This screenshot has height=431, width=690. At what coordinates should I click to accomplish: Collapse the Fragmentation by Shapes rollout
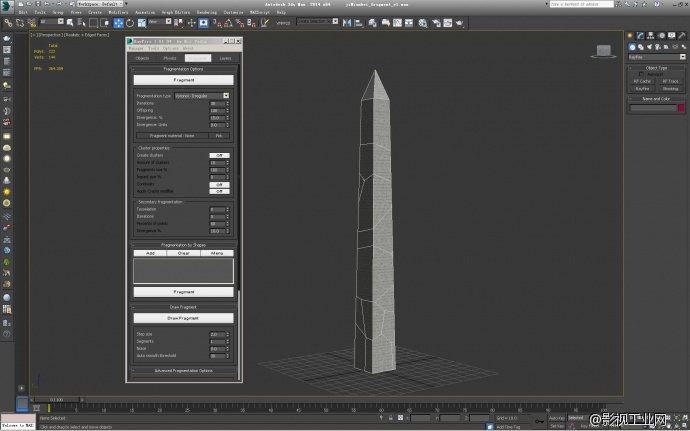(184, 245)
